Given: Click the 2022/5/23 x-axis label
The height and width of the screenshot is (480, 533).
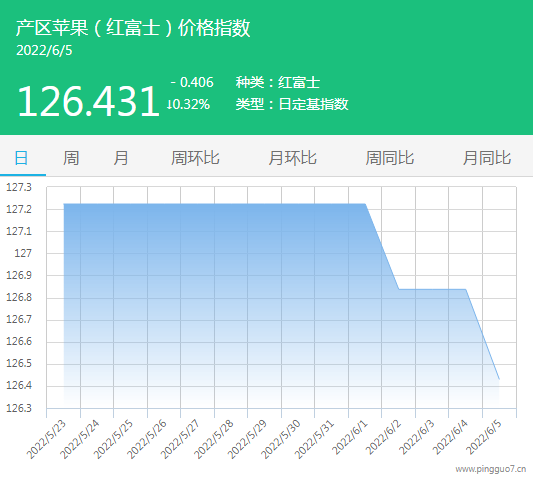Looking at the screenshot, I should [x=46, y=439].
